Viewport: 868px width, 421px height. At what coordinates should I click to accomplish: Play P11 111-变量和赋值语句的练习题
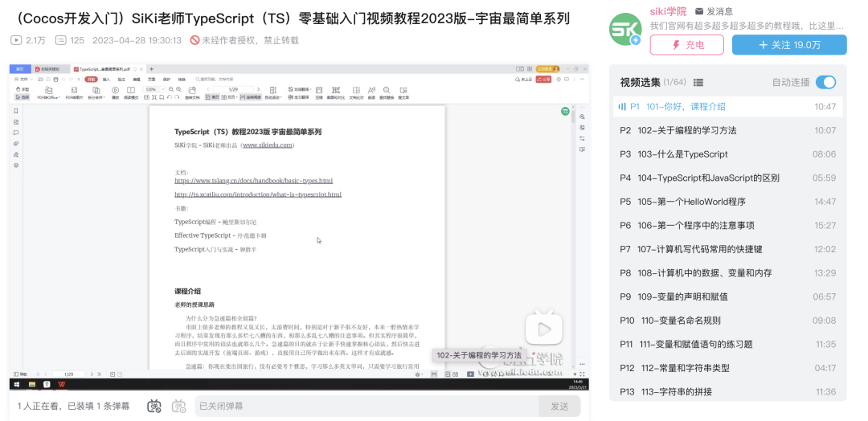coord(728,345)
